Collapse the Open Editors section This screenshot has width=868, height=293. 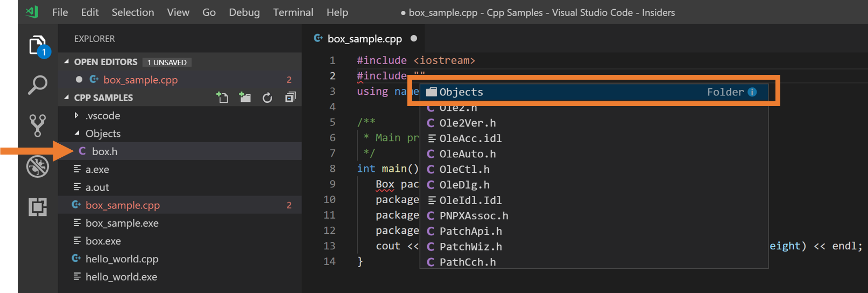(67, 62)
